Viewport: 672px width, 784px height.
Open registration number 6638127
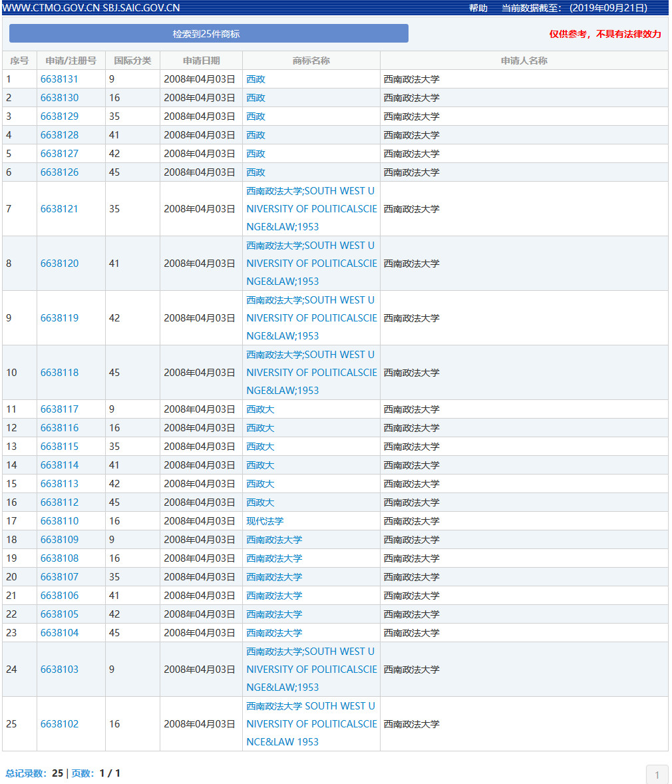(x=59, y=154)
